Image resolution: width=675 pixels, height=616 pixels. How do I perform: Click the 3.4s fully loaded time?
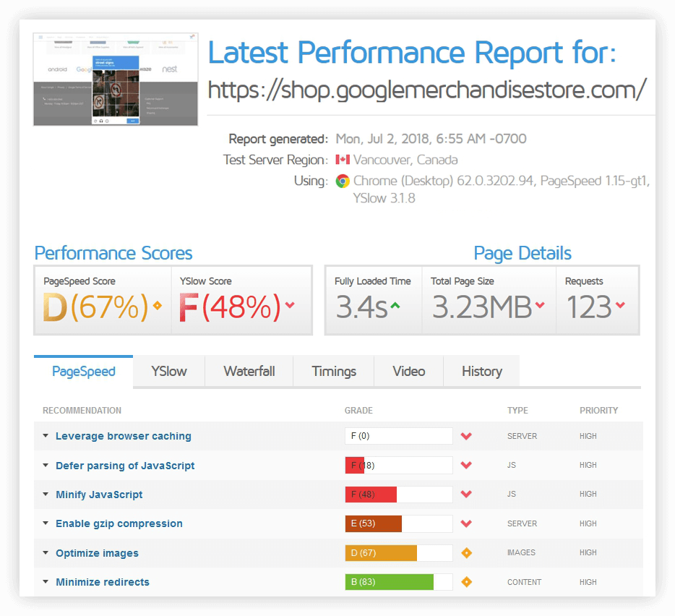pyautogui.click(x=361, y=307)
